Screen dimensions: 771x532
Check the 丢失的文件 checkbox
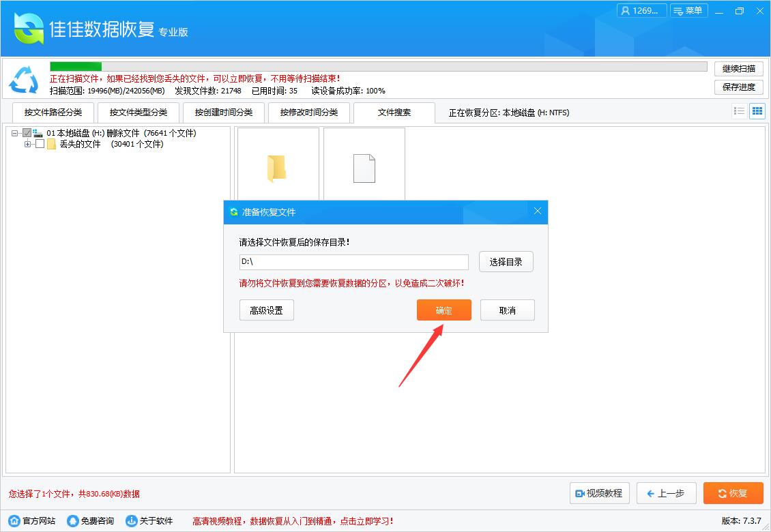[38, 145]
